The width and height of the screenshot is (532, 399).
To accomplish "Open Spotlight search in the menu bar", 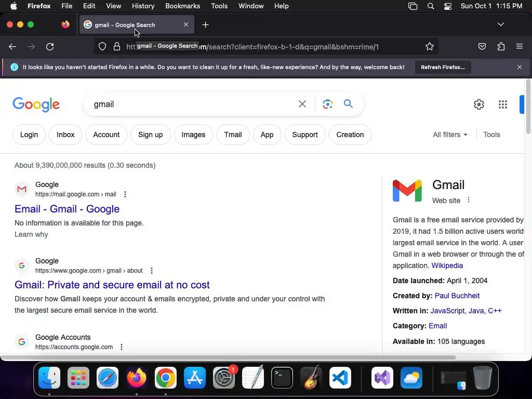I will [x=431, y=6].
